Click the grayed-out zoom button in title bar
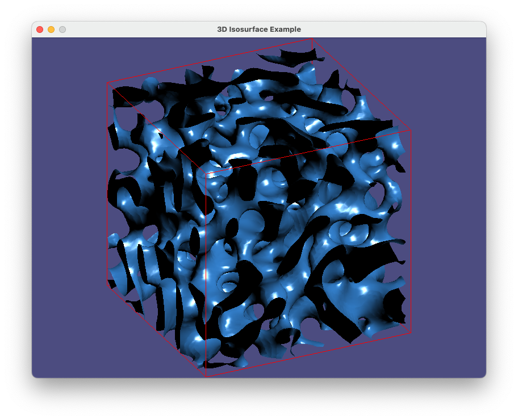 (x=62, y=30)
